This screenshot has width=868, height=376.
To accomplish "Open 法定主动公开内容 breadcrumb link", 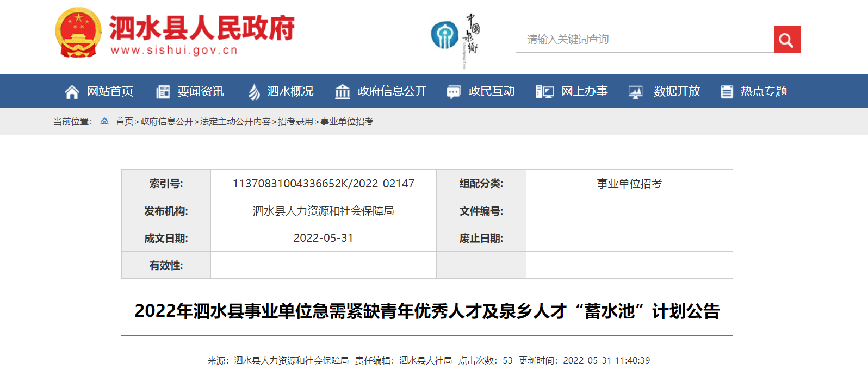I will (235, 122).
